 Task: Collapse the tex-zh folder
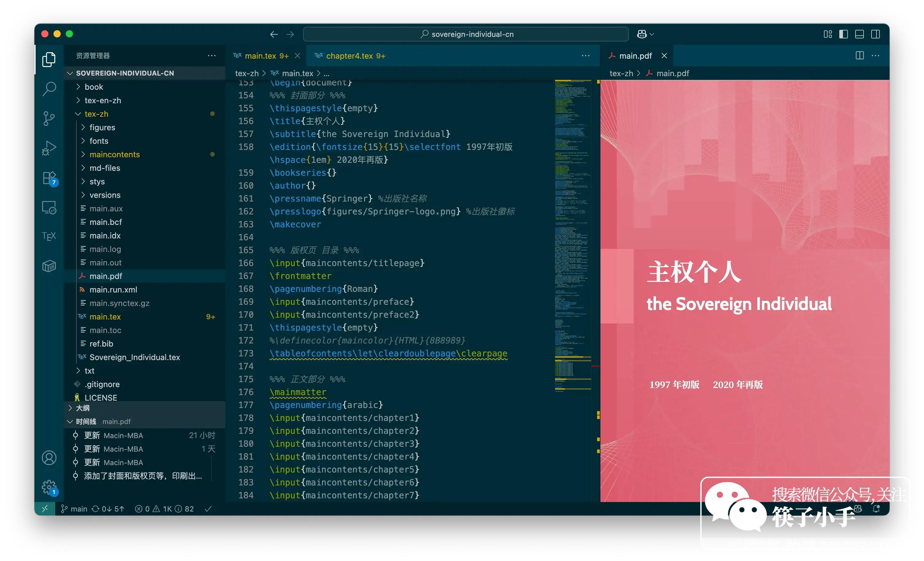(x=96, y=114)
